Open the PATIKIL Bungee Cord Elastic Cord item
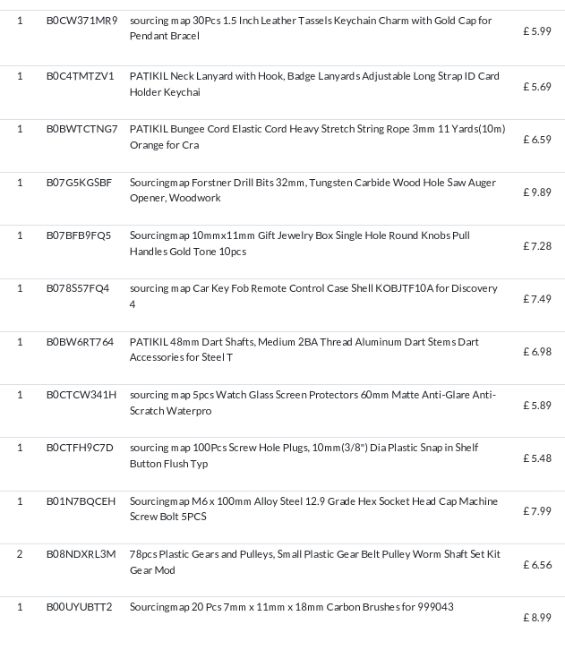 click(x=317, y=137)
